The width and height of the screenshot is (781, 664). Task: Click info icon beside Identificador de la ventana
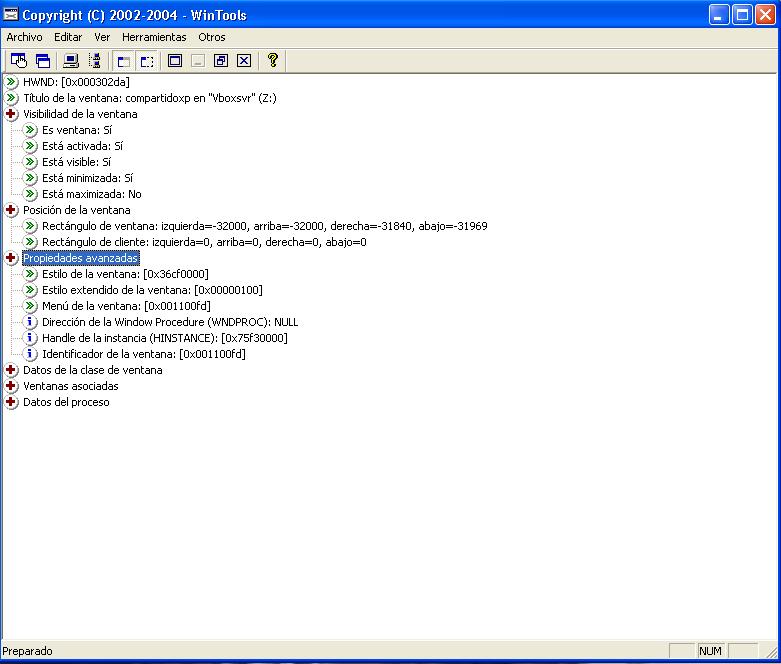click(x=30, y=354)
